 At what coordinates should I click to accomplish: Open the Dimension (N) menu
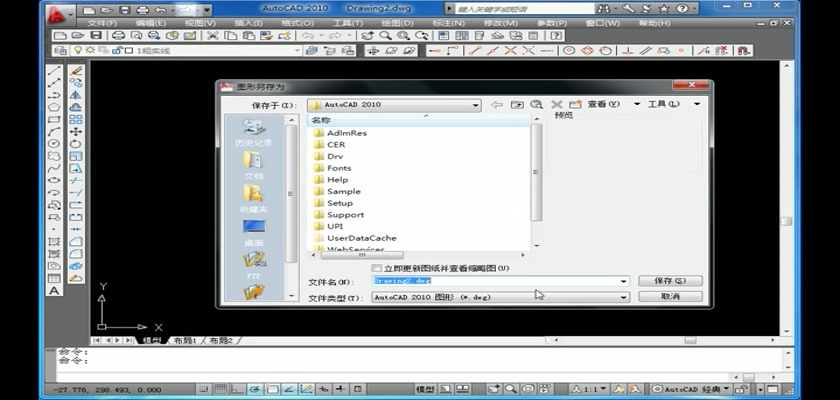(448, 23)
